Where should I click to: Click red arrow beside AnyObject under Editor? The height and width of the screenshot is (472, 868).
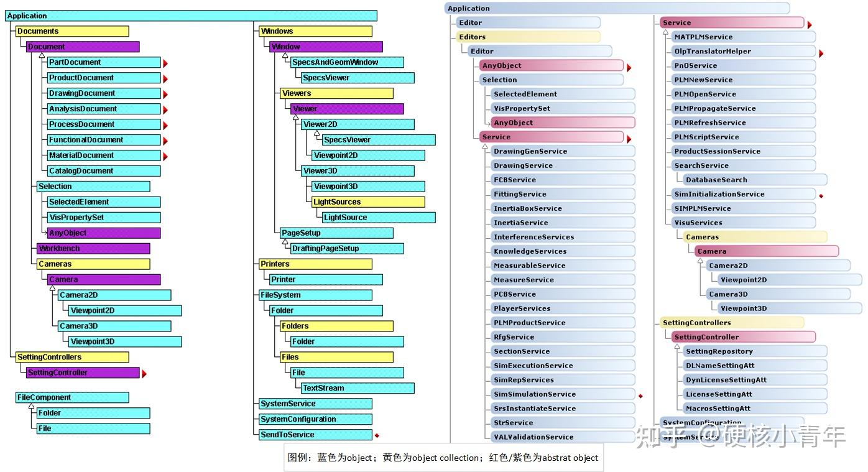[629, 68]
